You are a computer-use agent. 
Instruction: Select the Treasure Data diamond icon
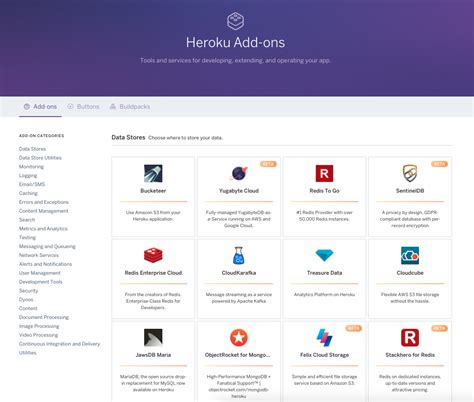[324, 255]
